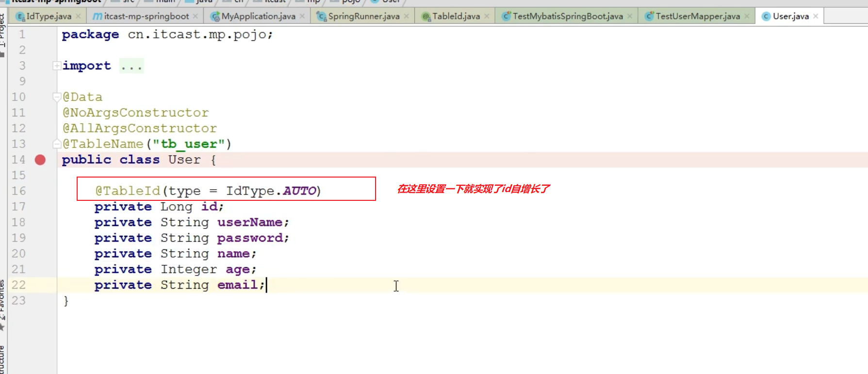
Task: Click the @NoArgsConstructor annotation
Action: tap(136, 113)
